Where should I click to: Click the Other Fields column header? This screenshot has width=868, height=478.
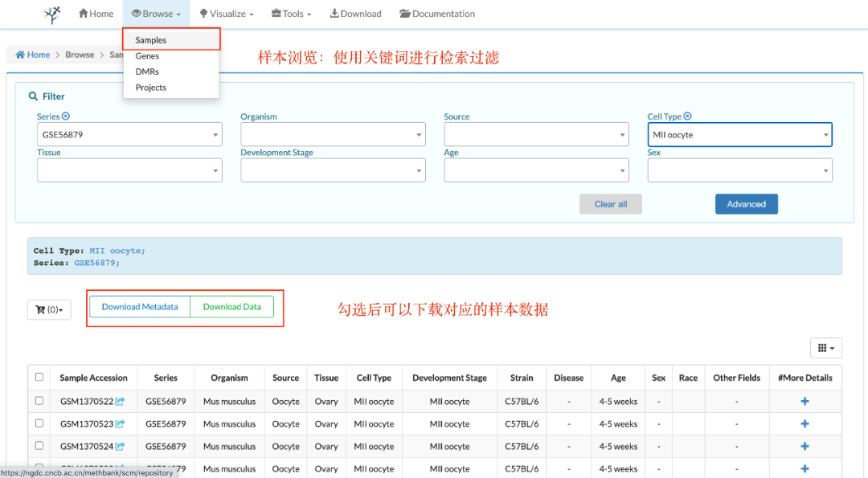point(737,378)
